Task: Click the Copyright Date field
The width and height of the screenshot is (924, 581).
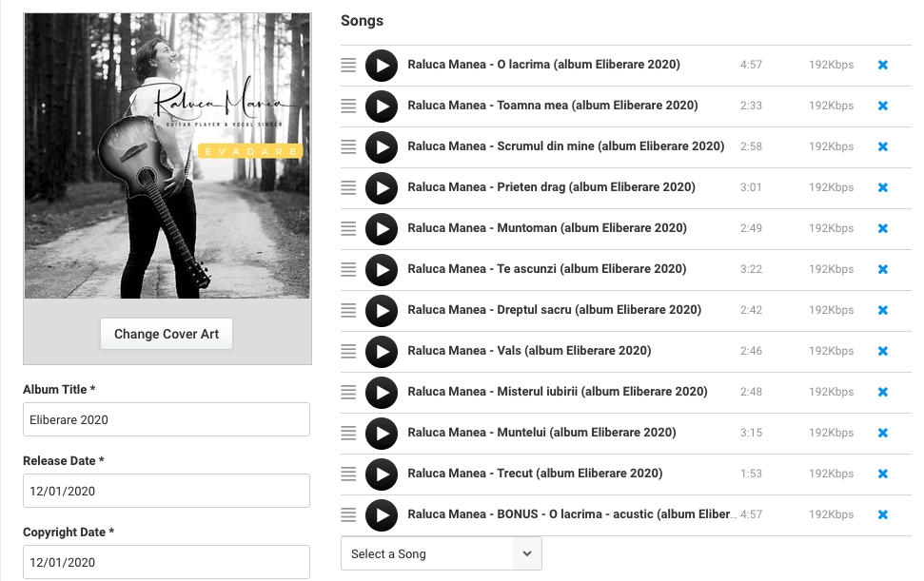Action: point(167,562)
